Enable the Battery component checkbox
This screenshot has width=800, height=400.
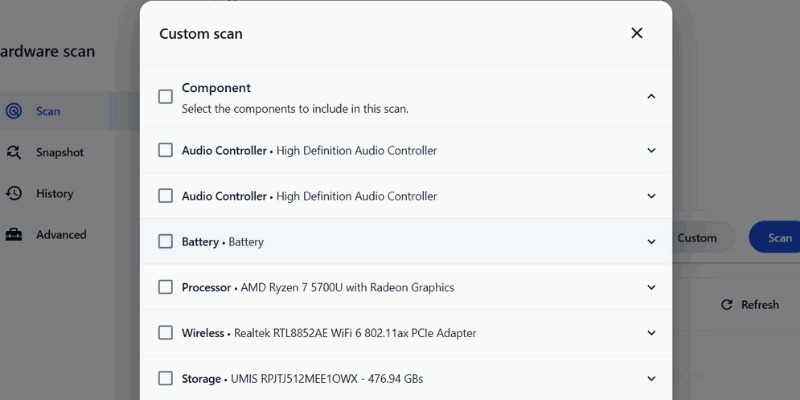pyautogui.click(x=166, y=242)
